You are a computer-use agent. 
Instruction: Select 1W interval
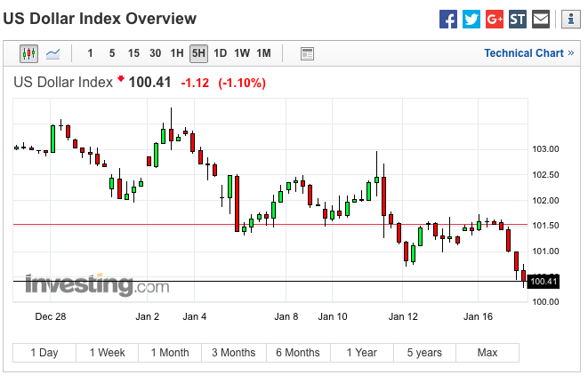click(x=242, y=53)
